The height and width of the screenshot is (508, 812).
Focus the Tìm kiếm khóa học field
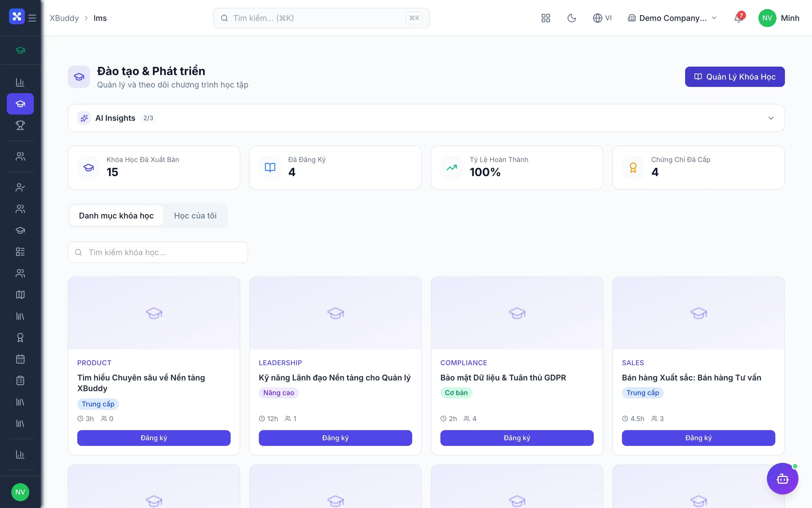(158, 252)
